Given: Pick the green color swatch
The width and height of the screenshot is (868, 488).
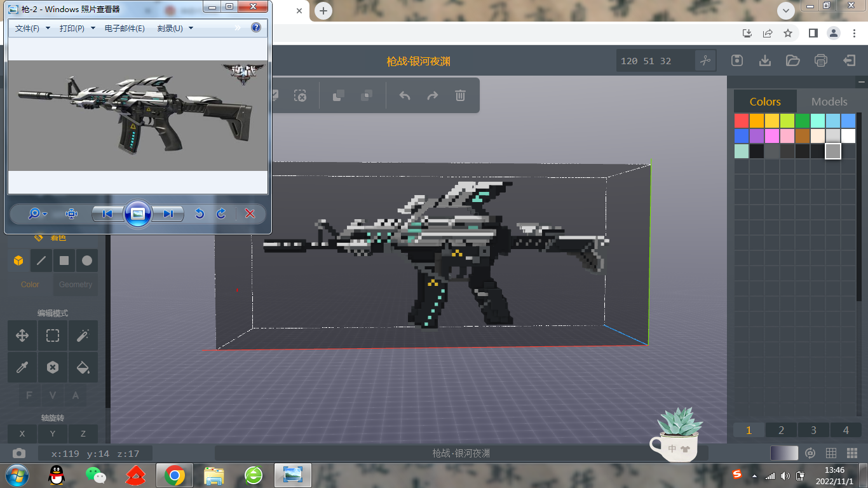Looking at the screenshot, I should point(803,121).
